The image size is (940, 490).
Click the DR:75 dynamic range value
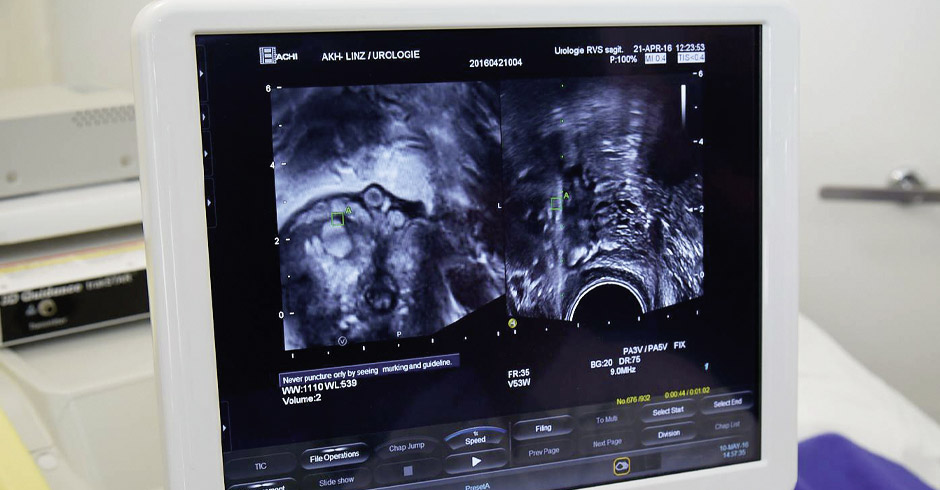coord(629,360)
